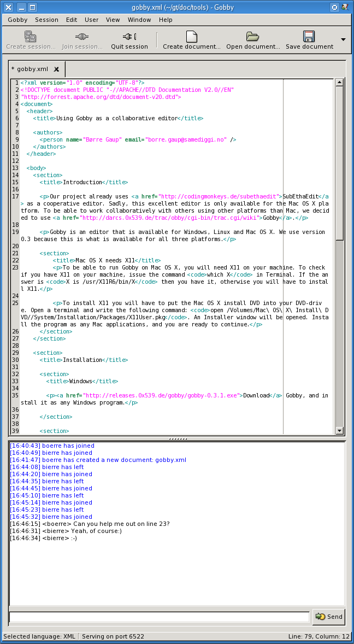Create a new document from toolbar
This screenshot has width=354, height=644.
click(x=192, y=40)
